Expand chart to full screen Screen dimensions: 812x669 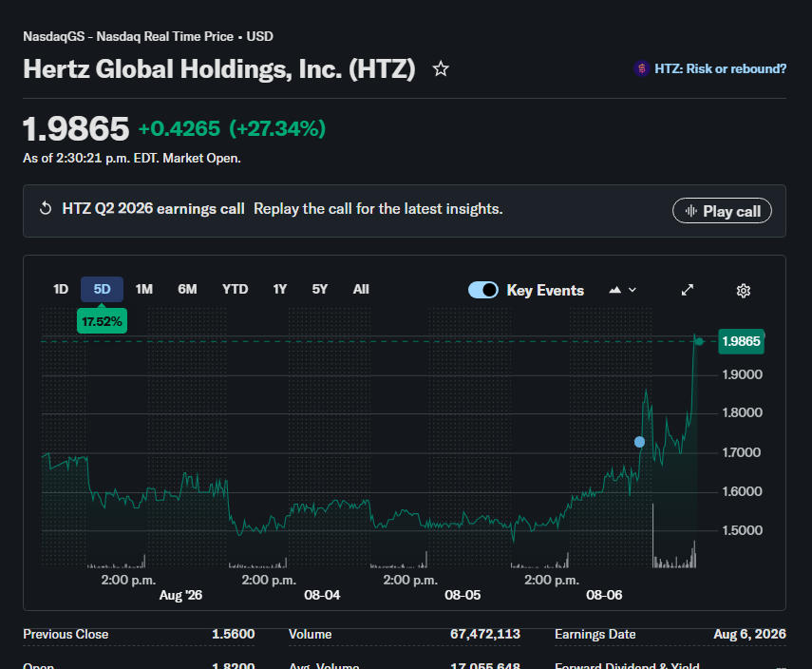click(688, 290)
